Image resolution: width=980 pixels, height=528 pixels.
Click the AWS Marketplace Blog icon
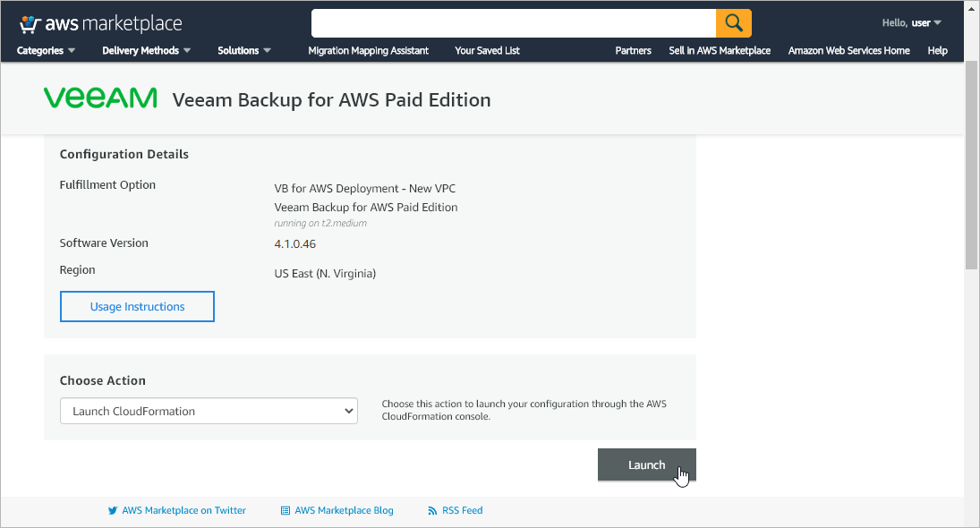coord(285,511)
